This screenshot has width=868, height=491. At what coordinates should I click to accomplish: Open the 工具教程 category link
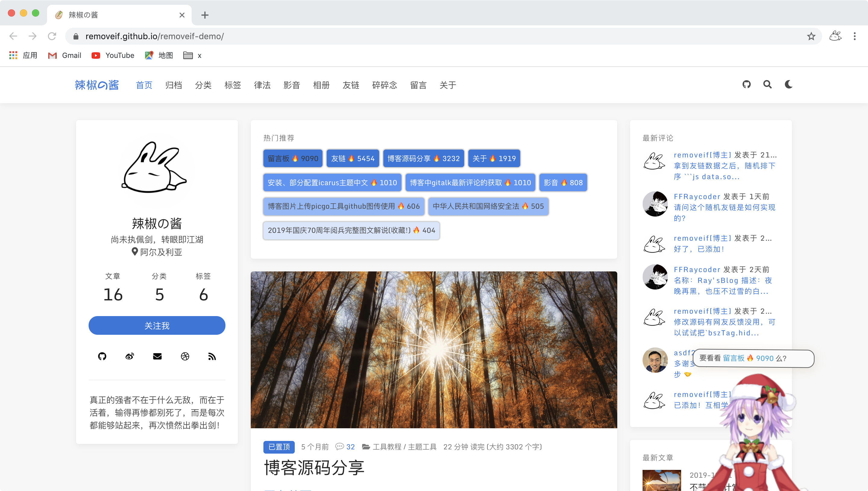click(x=387, y=447)
